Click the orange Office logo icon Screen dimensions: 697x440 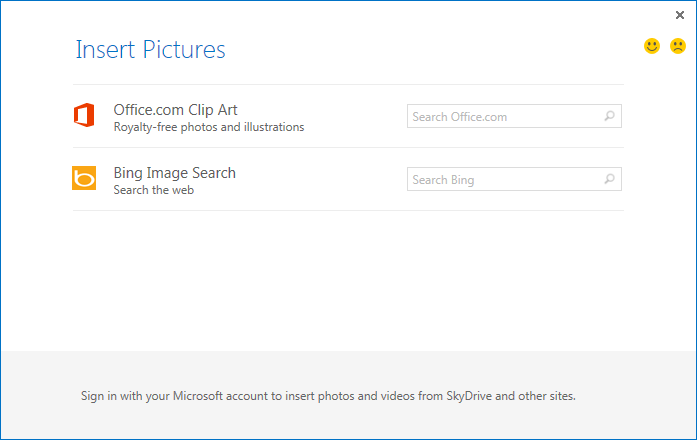coord(84,116)
